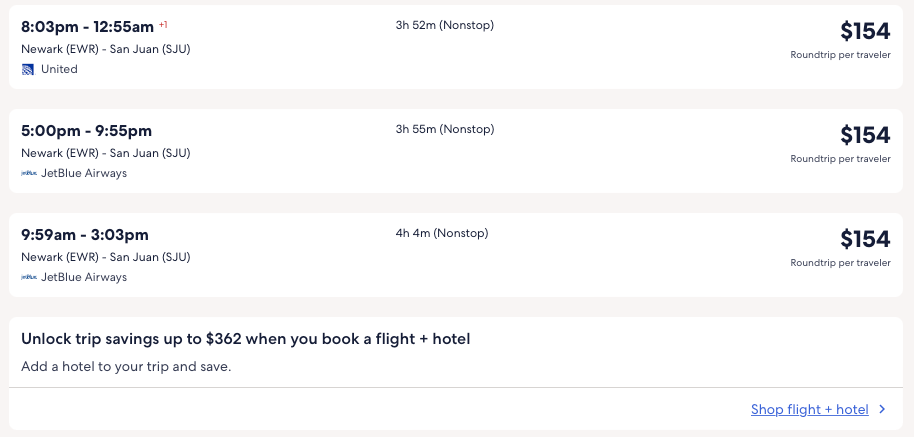The width and height of the screenshot is (914, 437).
Task: Click the 3h 55m (Nonstop) duration text
Action: [x=444, y=129]
